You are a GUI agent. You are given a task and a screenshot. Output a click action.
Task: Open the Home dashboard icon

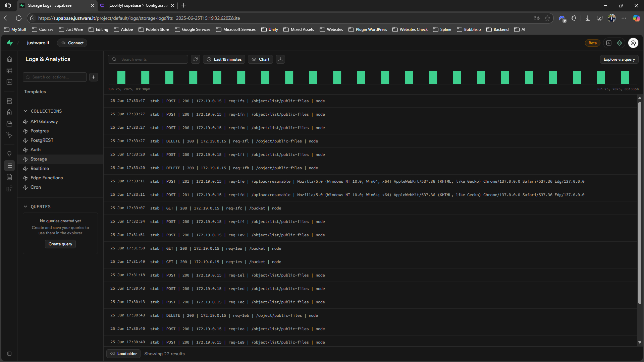pyautogui.click(x=9, y=59)
